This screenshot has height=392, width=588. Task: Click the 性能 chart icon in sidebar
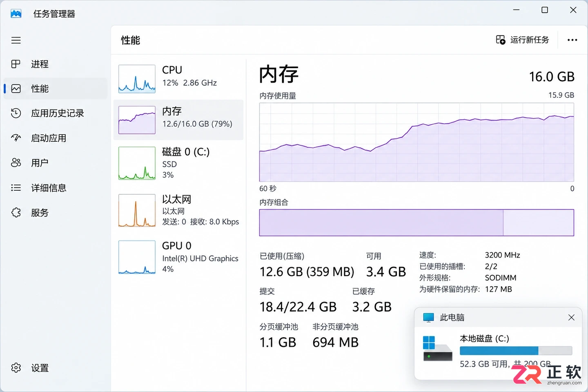tap(16, 89)
